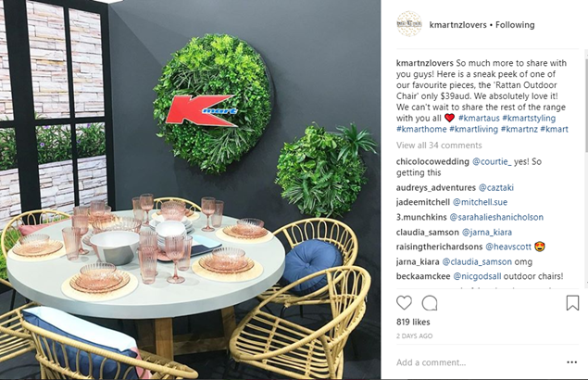Expand View all 34 comments

point(439,146)
